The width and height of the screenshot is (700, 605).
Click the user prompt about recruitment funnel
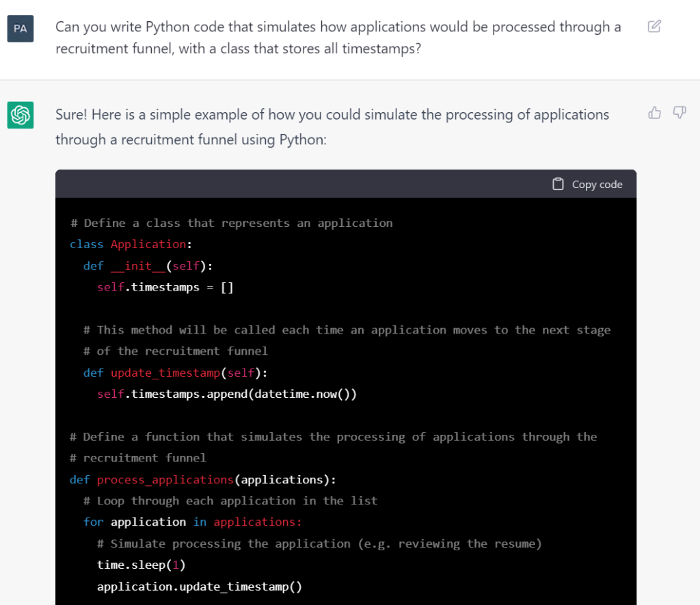coord(338,38)
